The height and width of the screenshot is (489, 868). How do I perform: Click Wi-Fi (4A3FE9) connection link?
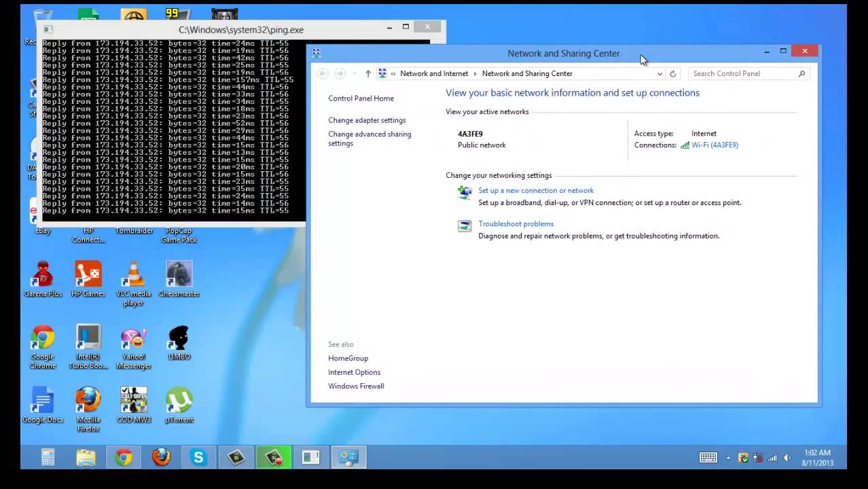coord(715,145)
